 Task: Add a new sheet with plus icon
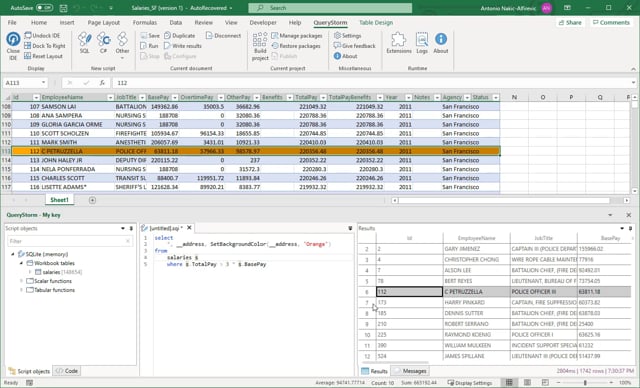pos(92,200)
